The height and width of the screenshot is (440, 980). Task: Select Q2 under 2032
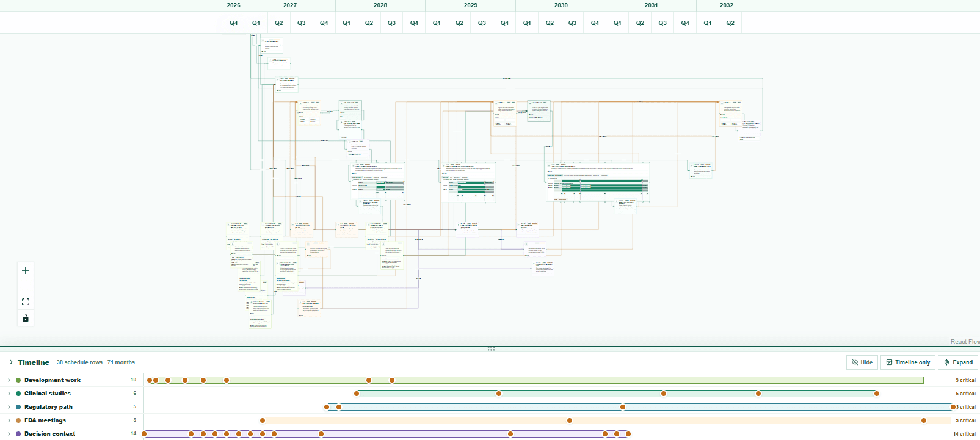pyautogui.click(x=731, y=23)
